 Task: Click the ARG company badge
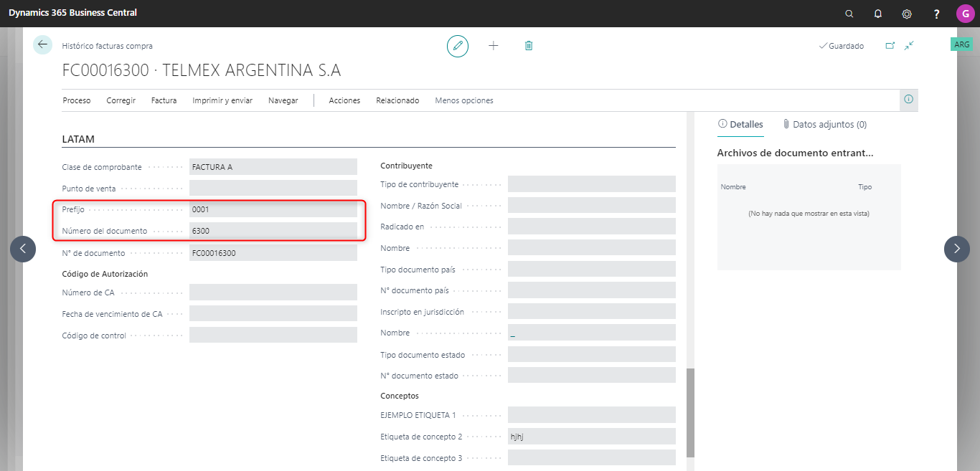pos(962,44)
